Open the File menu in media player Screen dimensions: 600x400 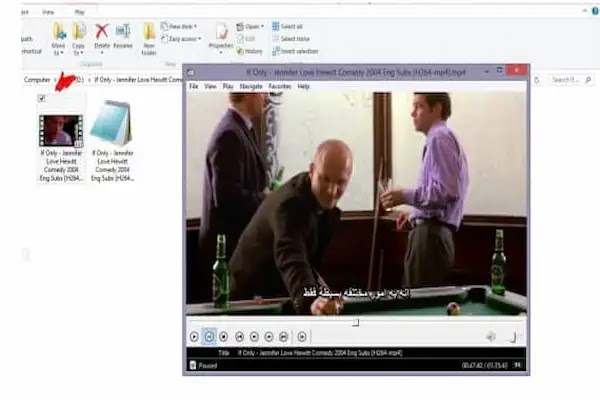[x=194, y=87]
